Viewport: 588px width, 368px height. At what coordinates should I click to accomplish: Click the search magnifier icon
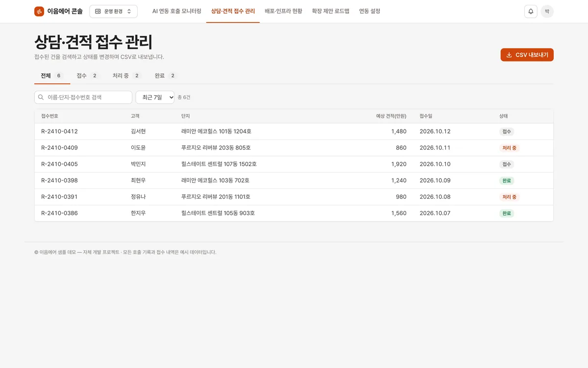point(41,97)
